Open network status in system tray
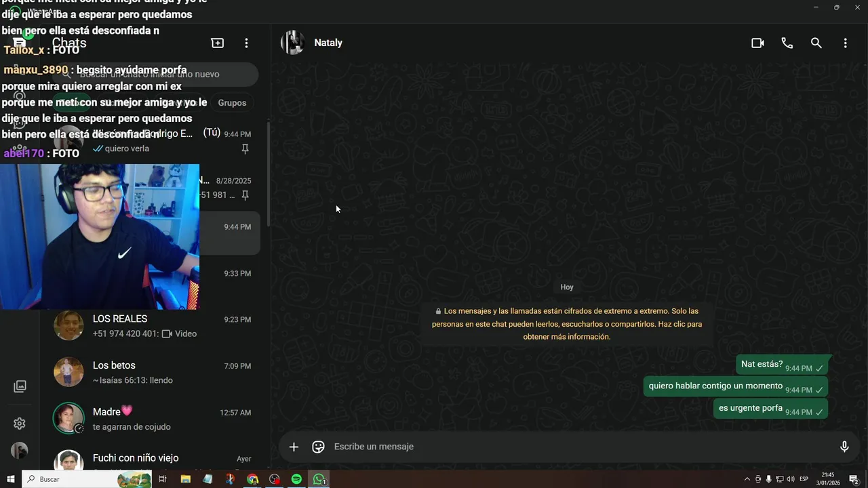The image size is (868, 488). [x=780, y=479]
